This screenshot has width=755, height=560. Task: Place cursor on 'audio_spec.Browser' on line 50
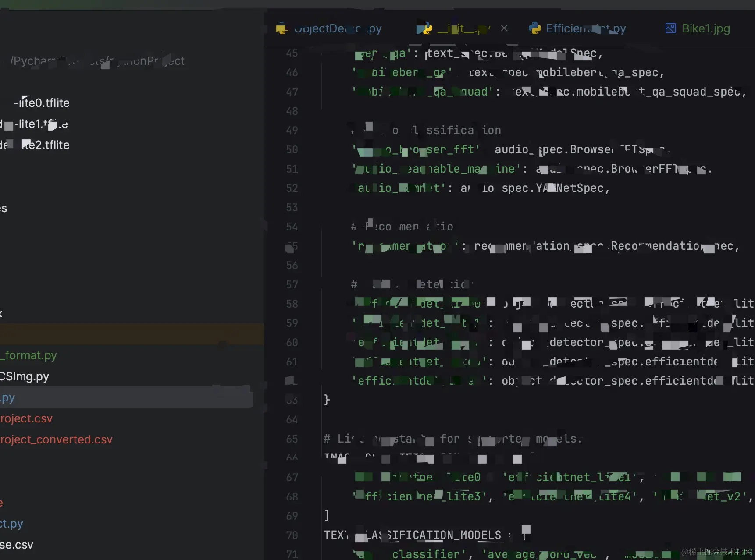[554, 149]
